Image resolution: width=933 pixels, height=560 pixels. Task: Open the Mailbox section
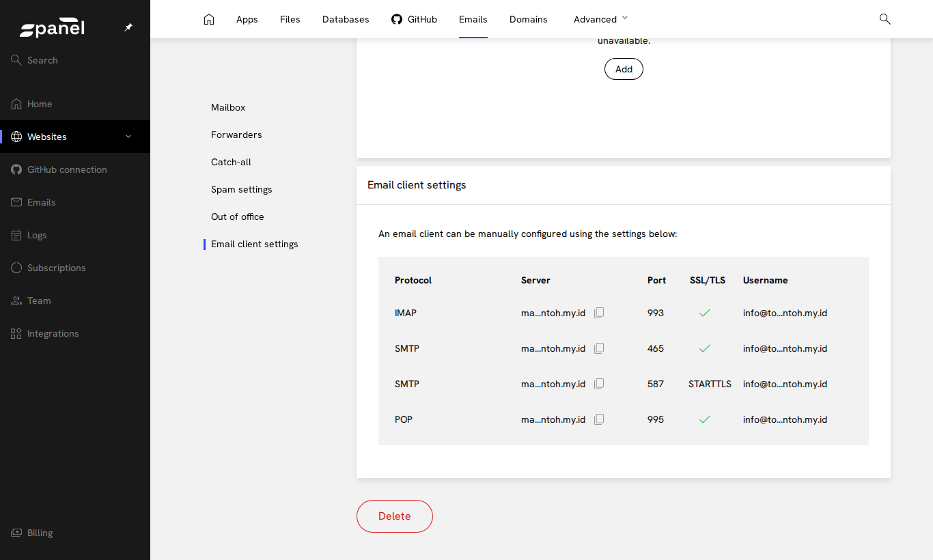tap(228, 107)
